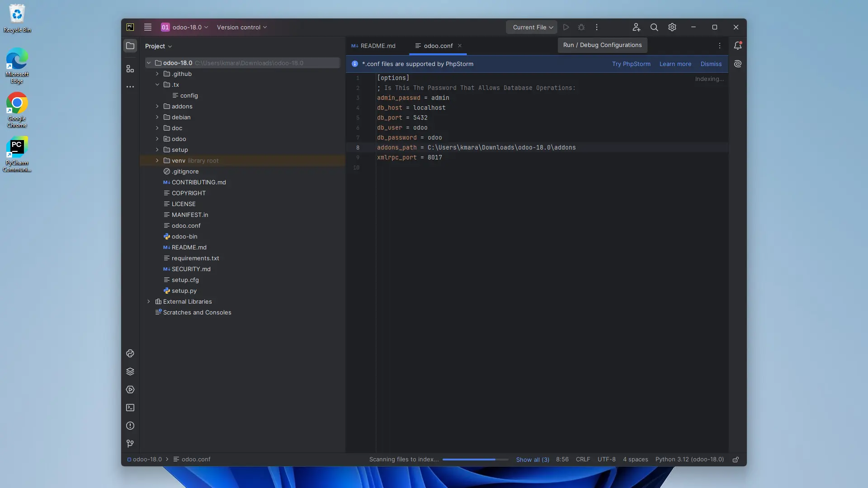The image size is (868, 488).
Task: Open editor tabs options menu
Action: pyautogui.click(x=720, y=46)
